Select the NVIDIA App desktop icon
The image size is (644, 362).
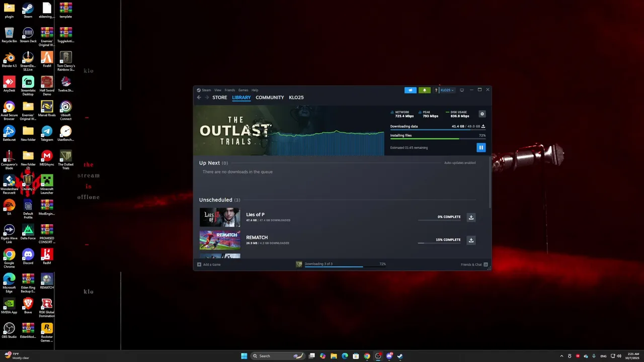pos(9,306)
